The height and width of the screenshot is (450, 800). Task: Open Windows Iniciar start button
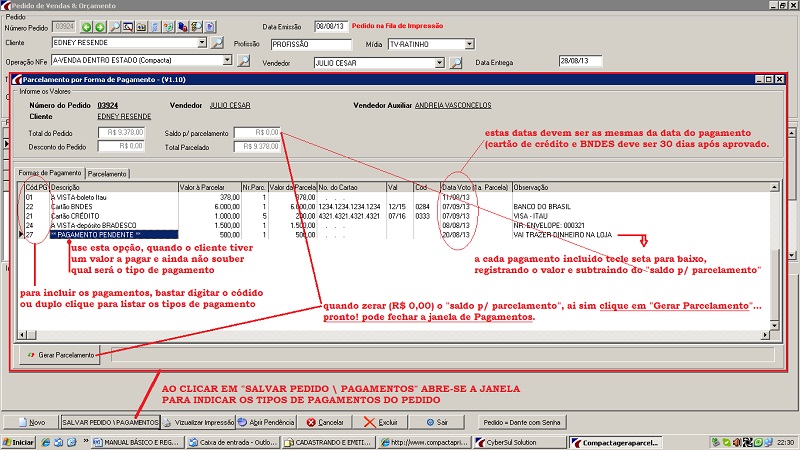(x=18, y=442)
